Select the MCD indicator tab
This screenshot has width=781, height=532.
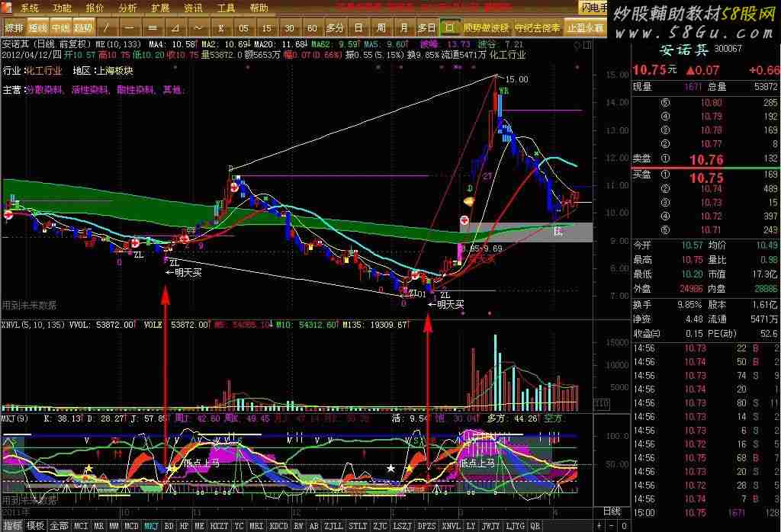pyautogui.click(x=131, y=526)
